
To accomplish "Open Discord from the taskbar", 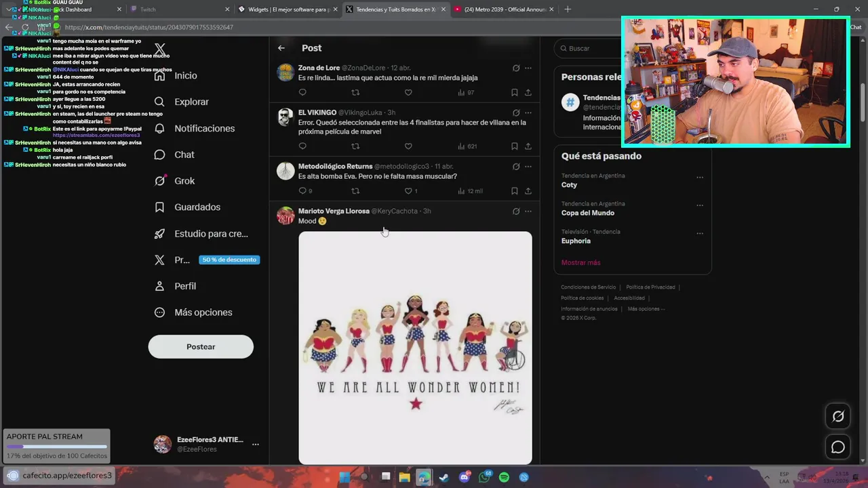I will 465,477.
